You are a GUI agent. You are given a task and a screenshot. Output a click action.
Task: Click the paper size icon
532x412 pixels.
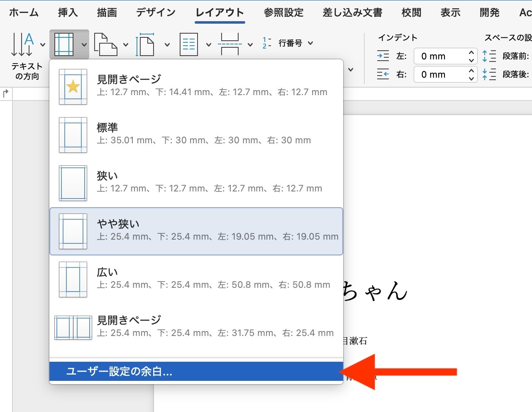[x=145, y=44]
